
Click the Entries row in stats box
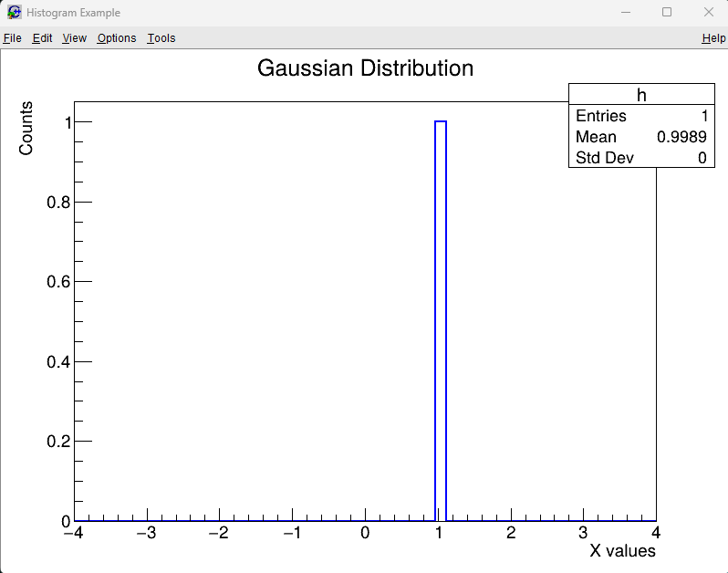coord(601,116)
